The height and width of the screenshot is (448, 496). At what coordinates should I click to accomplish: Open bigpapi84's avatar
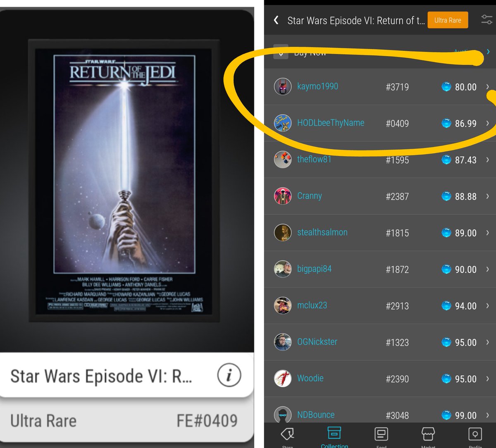[x=283, y=269]
